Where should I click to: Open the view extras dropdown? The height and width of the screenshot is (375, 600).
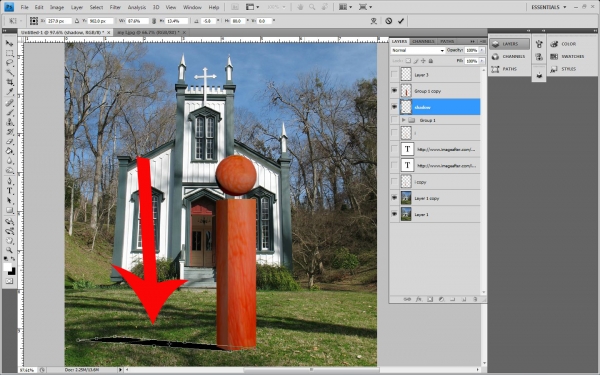252,7
